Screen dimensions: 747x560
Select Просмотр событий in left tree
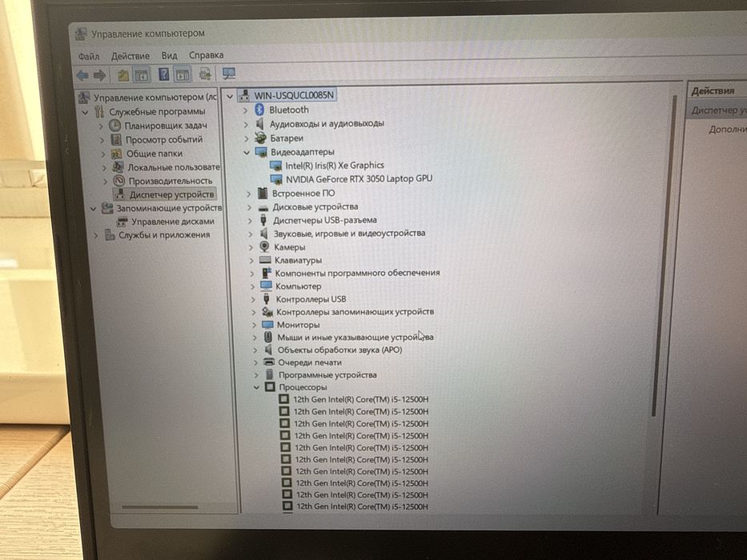(x=164, y=139)
